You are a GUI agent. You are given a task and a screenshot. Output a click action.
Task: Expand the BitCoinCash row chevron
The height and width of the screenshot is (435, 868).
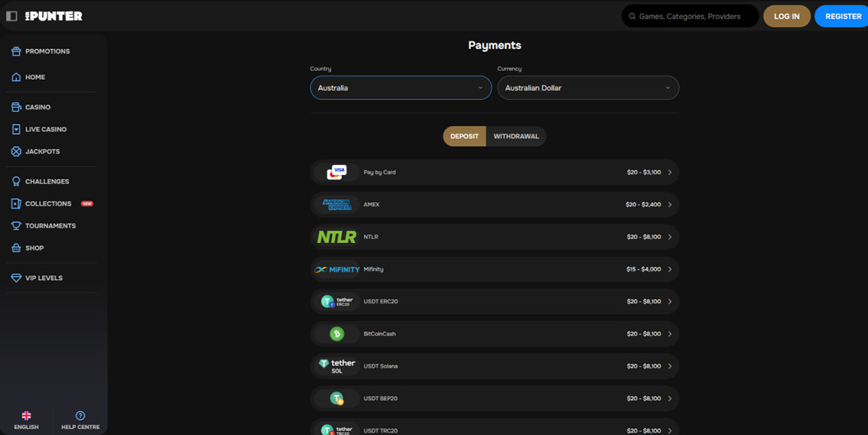tap(670, 334)
